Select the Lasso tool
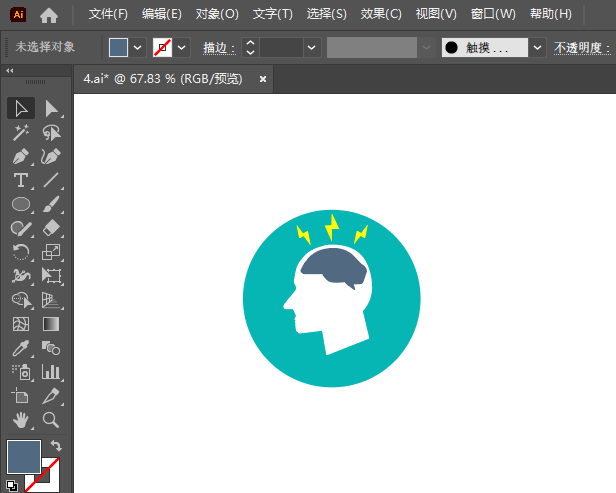The height and width of the screenshot is (493, 616). tap(51, 132)
